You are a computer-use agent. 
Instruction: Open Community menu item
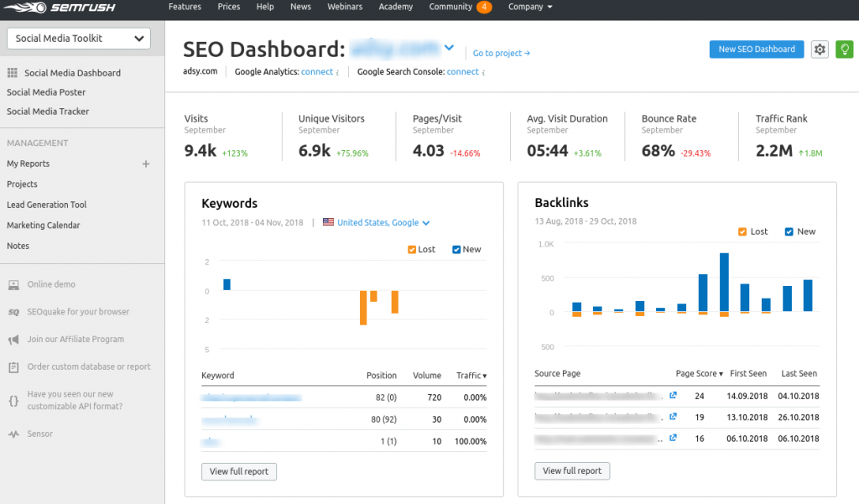pos(450,7)
